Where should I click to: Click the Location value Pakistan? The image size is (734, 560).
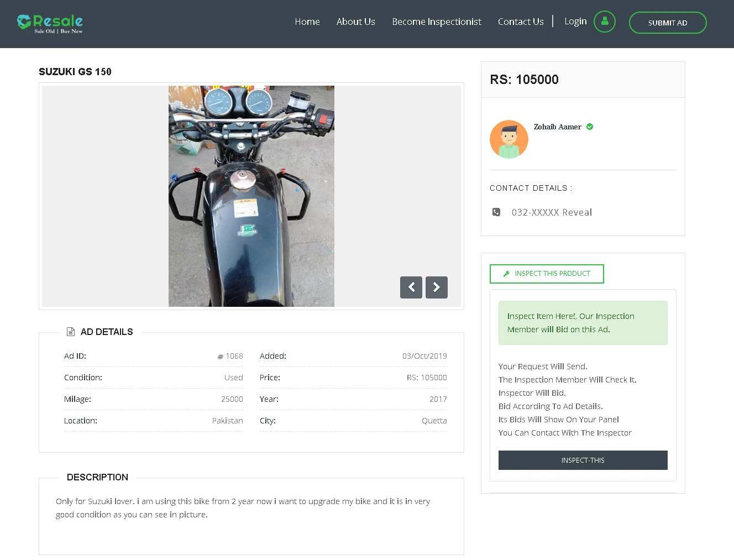[x=227, y=421]
